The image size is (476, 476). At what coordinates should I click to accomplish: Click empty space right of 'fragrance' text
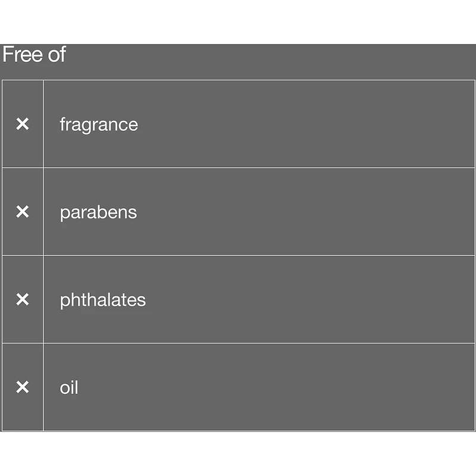(x=297, y=124)
